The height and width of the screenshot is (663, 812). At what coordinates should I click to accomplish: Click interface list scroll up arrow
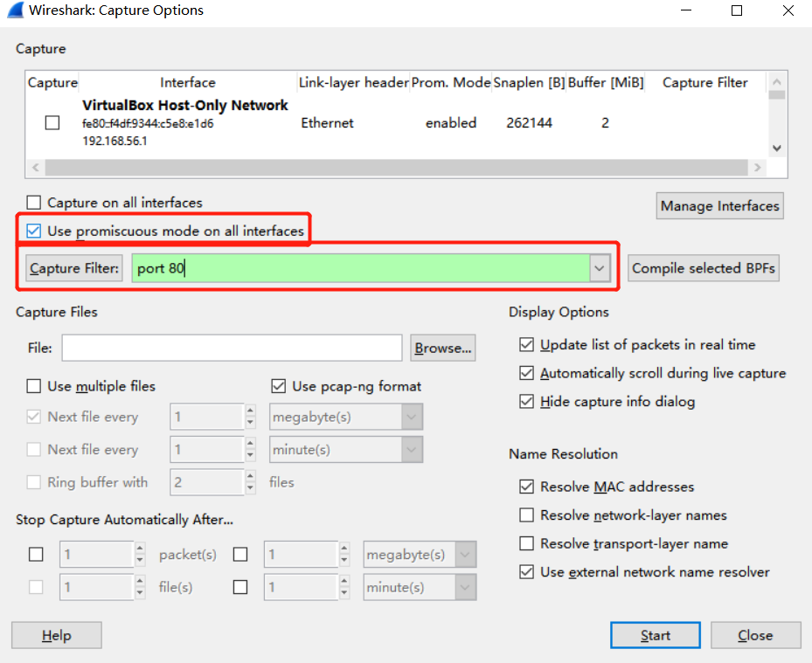point(776,82)
